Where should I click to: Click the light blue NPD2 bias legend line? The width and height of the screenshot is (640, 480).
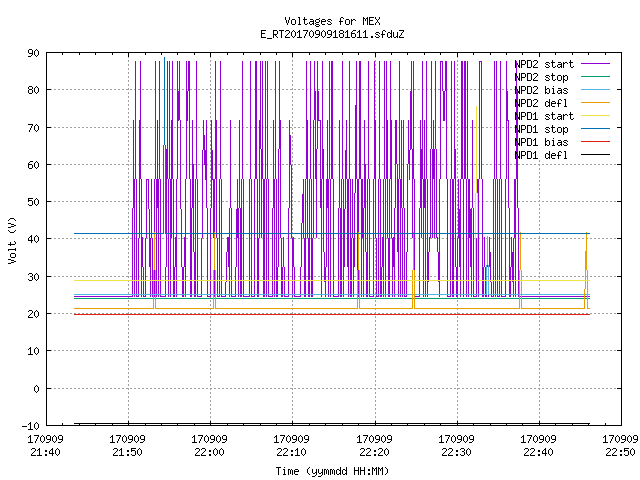pyautogui.click(x=595, y=90)
